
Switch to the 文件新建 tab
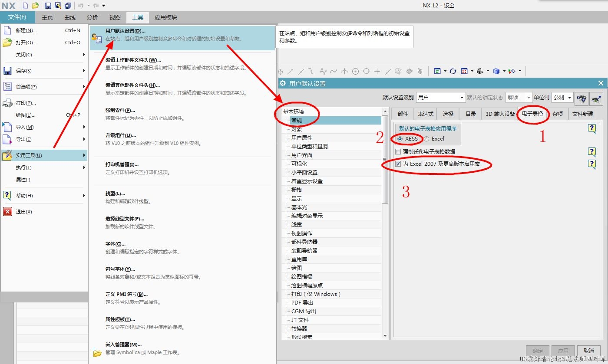tap(582, 114)
